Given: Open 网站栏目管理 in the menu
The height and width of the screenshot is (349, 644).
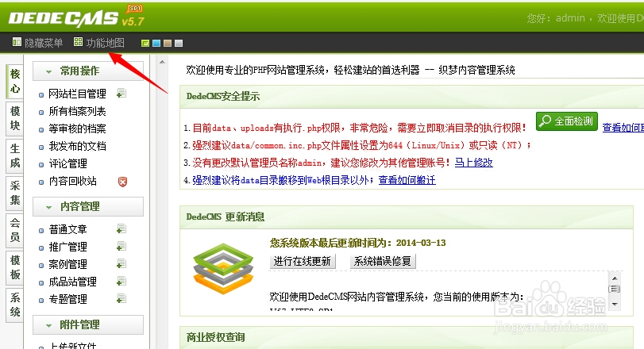Looking at the screenshot, I should point(77,94).
